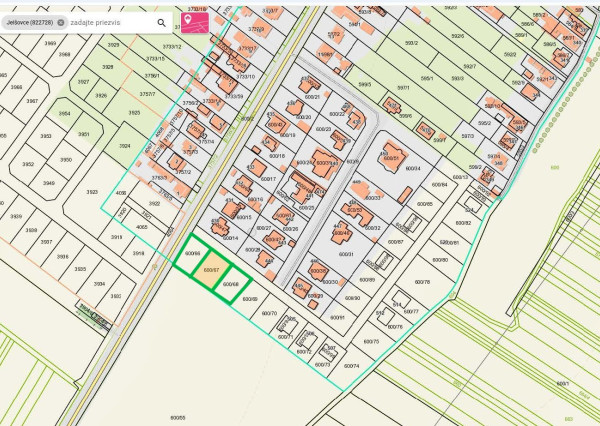Click parcel 600/31 on the map

[347, 254]
